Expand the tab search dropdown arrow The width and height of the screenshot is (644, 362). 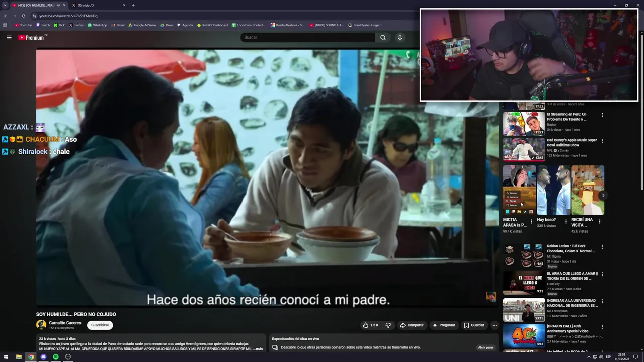[x=5, y=5]
